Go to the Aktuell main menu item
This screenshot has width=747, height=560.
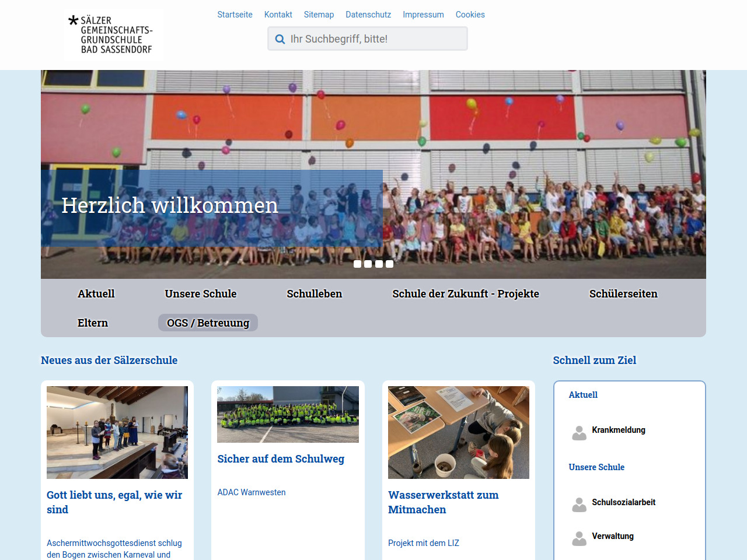[x=96, y=294]
